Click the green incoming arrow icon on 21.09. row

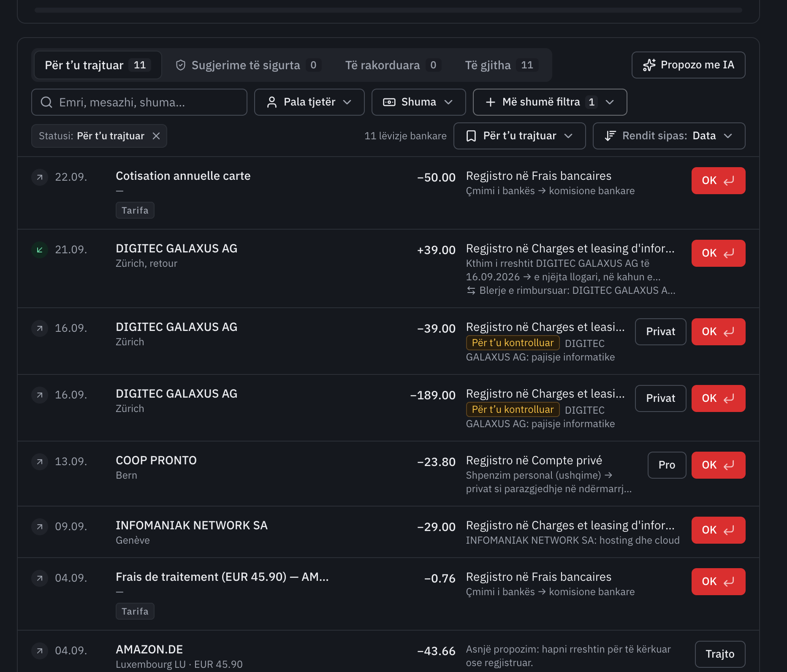click(40, 250)
